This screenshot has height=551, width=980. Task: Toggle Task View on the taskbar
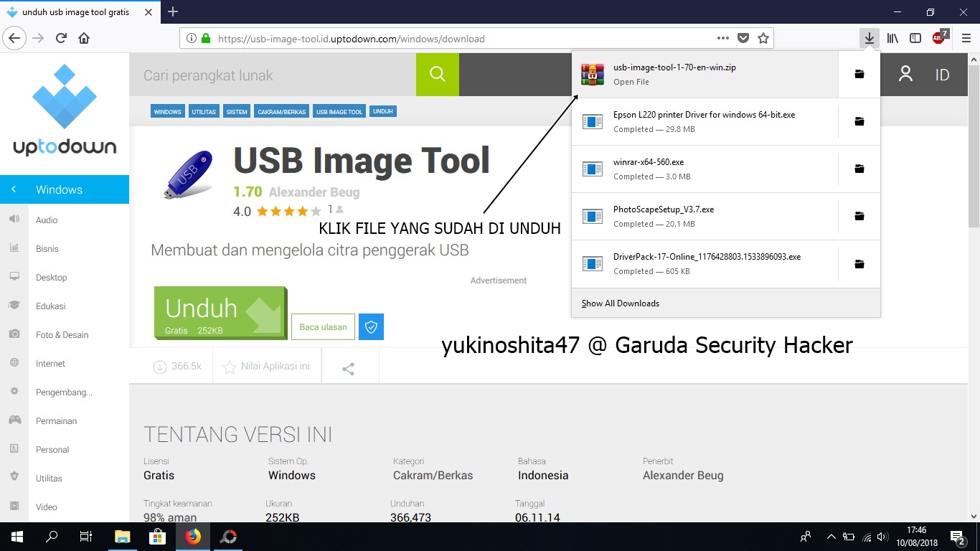(85, 537)
